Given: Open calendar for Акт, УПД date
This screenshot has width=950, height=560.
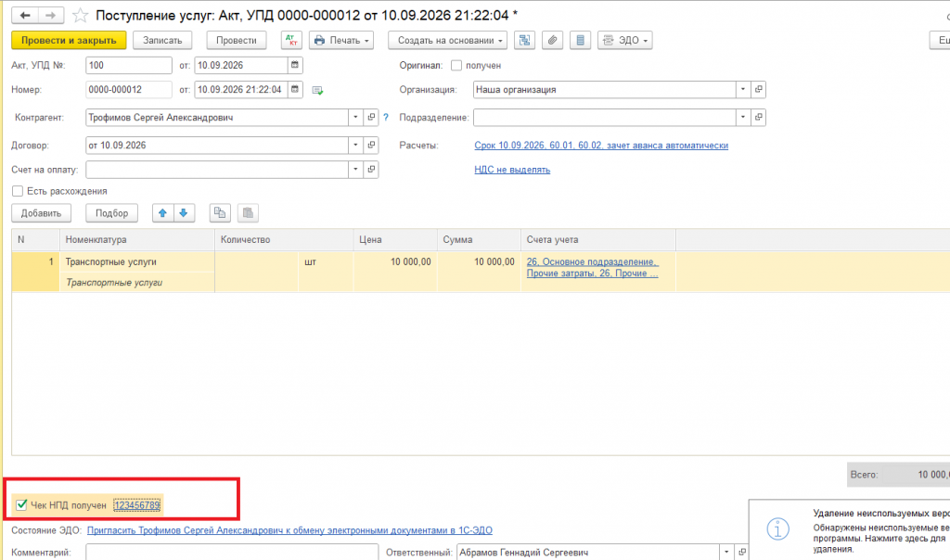Looking at the screenshot, I should click(x=295, y=65).
